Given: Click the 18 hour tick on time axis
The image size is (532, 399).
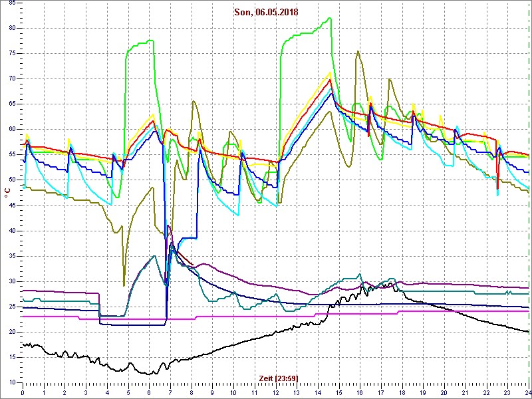Looking at the screenshot, I should [x=402, y=392].
